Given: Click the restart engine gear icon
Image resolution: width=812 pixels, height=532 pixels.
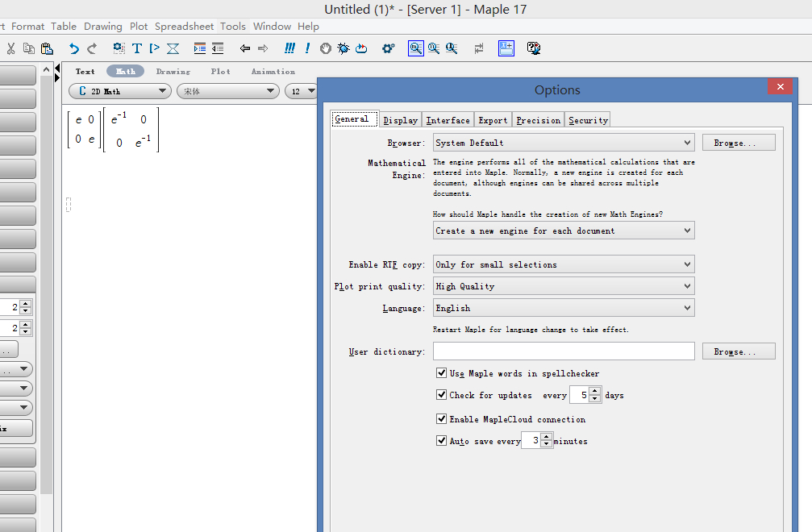Looking at the screenshot, I should pos(388,48).
